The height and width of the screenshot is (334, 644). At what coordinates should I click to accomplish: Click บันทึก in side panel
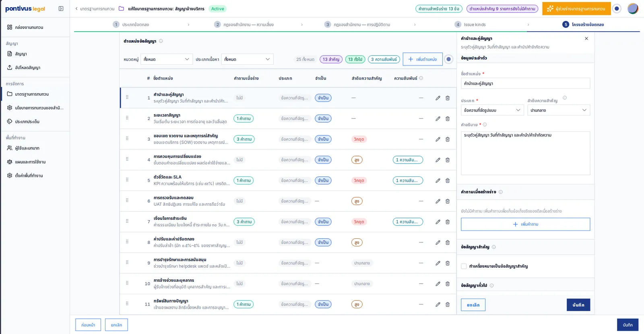click(x=578, y=305)
